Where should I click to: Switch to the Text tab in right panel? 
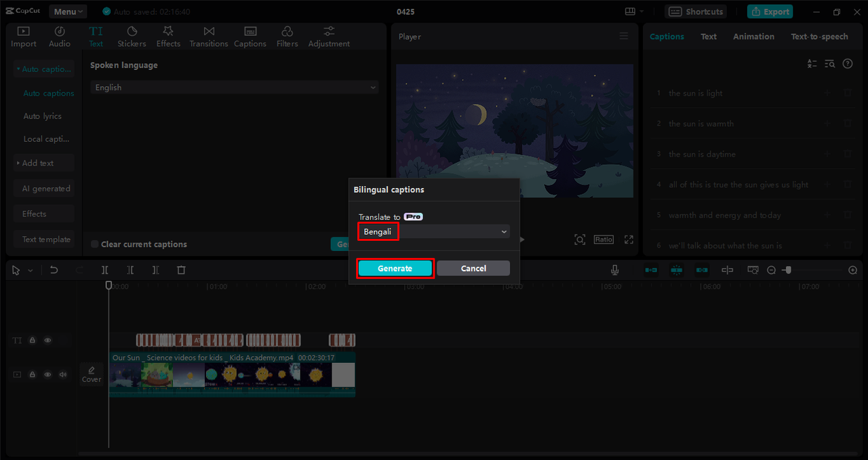point(709,37)
